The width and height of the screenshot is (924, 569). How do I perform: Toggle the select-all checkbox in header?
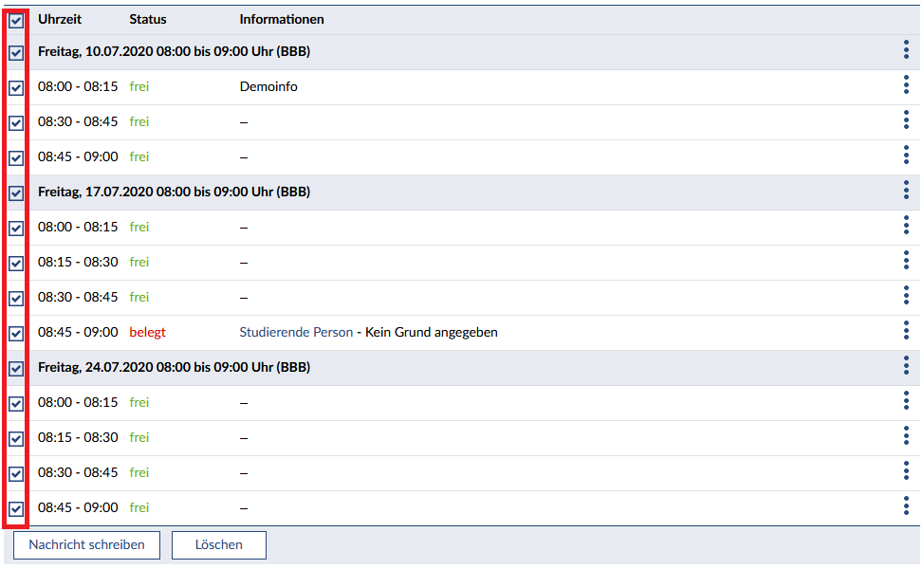tap(16, 20)
